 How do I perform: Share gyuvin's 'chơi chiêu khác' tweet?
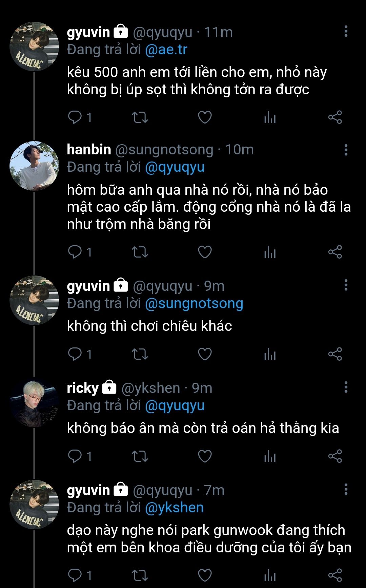click(x=335, y=354)
